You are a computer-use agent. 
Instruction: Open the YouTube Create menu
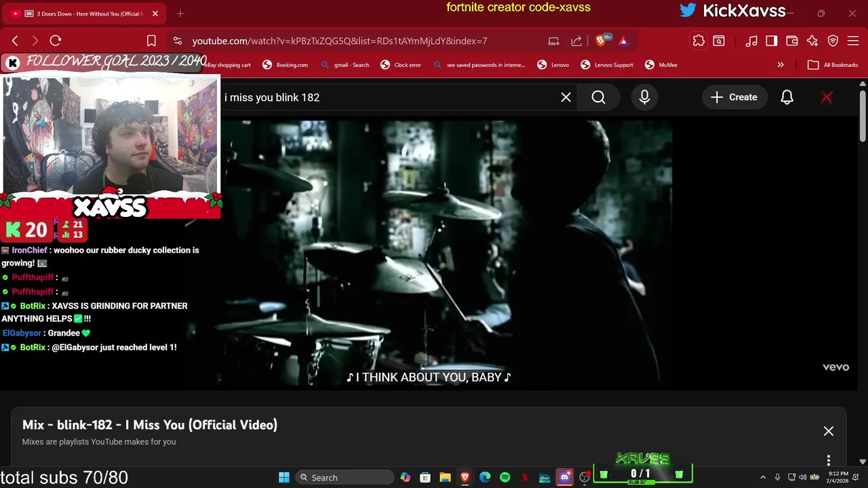734,98
